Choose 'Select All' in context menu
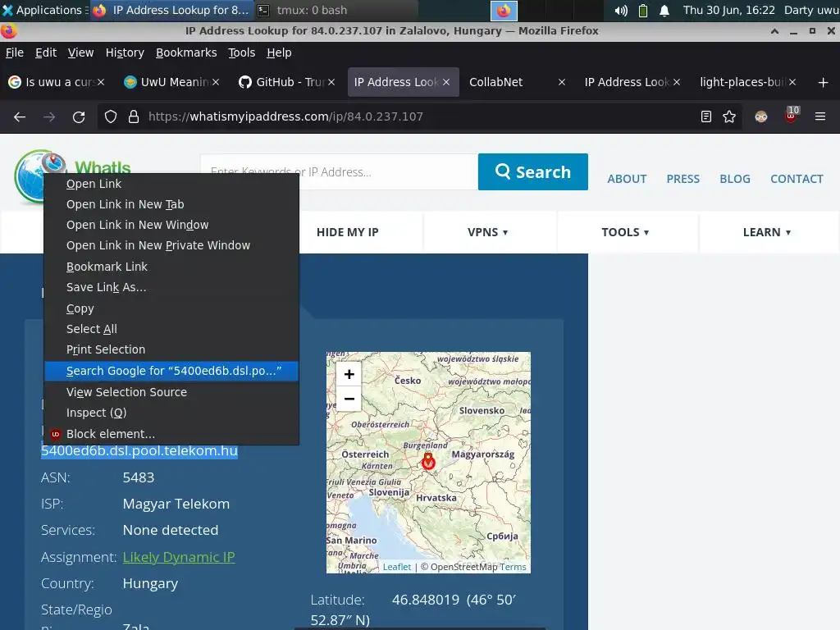The width and height of the screenshot is (840, 630). coord(171,329)
